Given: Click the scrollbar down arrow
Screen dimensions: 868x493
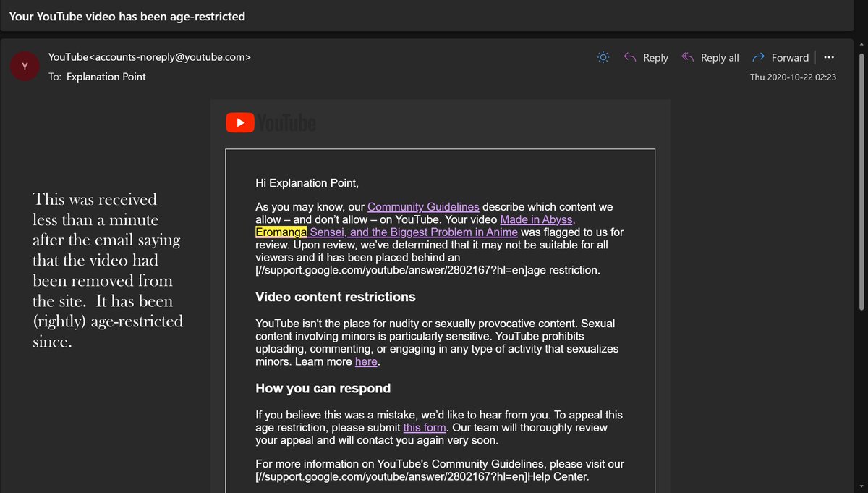Looking at the screenshot, I should [861, 486].
